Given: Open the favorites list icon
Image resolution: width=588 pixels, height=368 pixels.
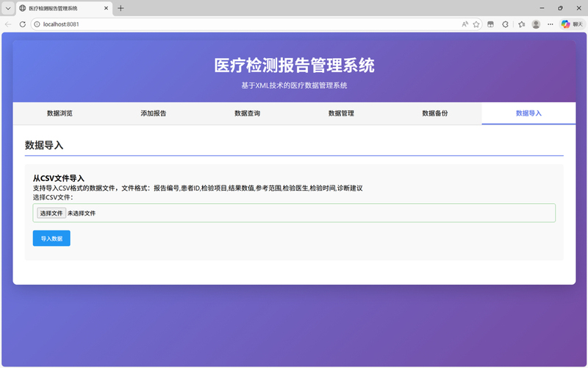Looking at the screenshot, I should (x=521, y=24).
